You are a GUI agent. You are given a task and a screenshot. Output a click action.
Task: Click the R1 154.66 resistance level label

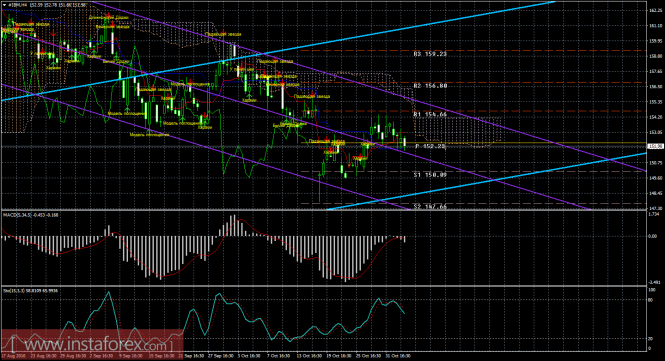pyautogui.click(x=430, y=115)
